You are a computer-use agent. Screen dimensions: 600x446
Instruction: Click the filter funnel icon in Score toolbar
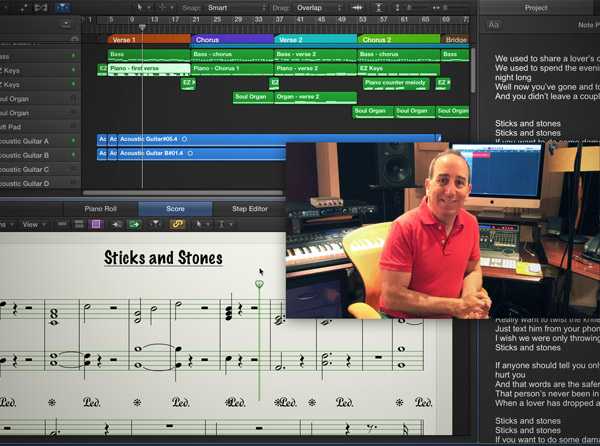[x=155, y=224]
